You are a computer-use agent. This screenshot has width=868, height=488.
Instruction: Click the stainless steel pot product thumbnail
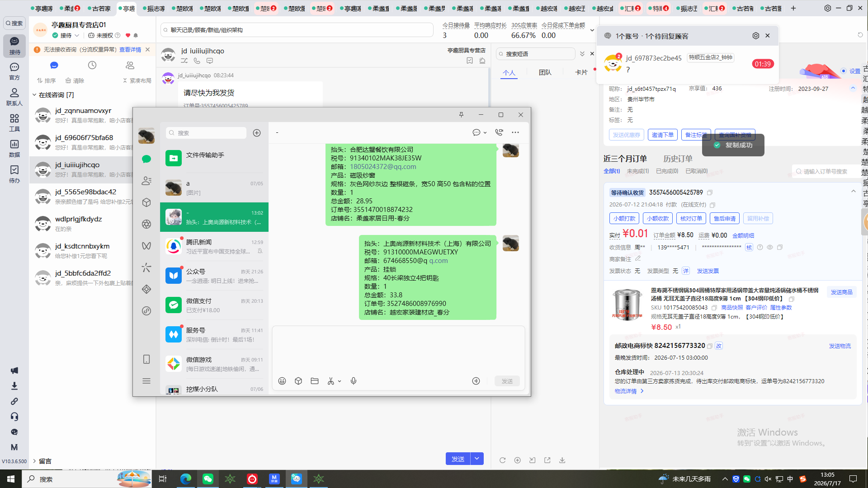coord(627,305)
